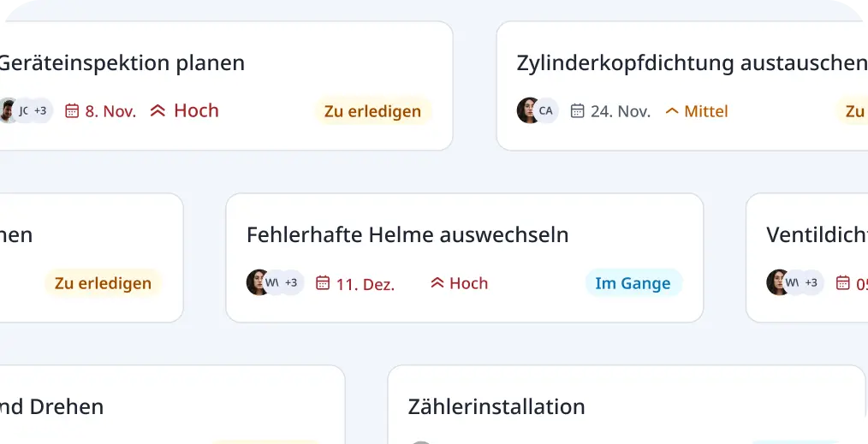Click the Hoch priority label on Helme card
This screenshot has height=444, width=868.
[x=468, y=283]
